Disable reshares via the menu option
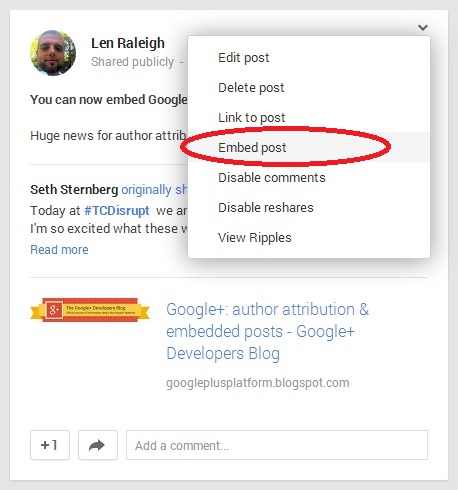 pos(309,207)
